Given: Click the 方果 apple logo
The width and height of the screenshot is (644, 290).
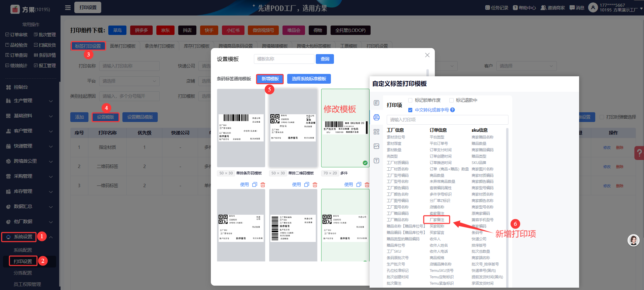Looking at the screenshot, I should pos(15,9).
